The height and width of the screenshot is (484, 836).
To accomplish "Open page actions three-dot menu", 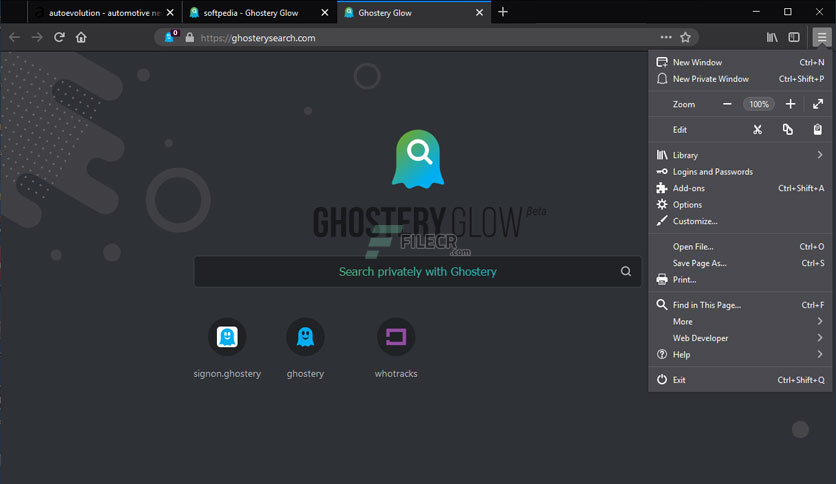I will [x=666, y=37].
